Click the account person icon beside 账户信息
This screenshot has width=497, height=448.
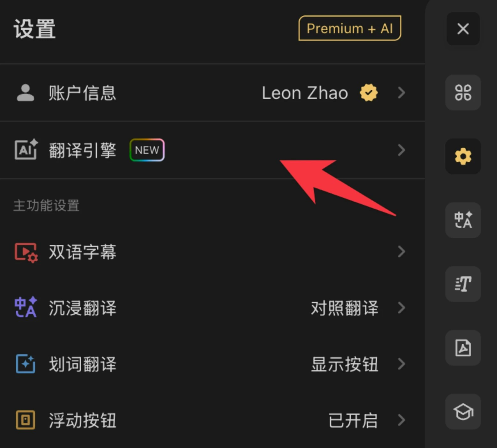coord(26,93)
